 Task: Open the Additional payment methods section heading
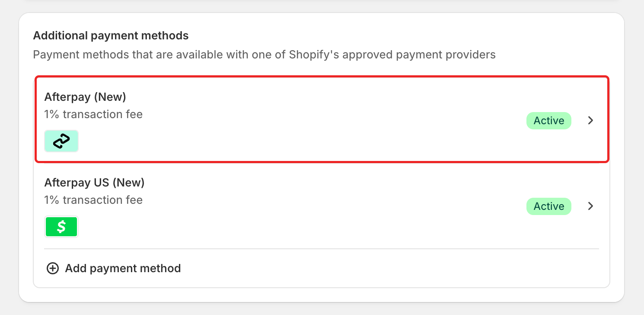click(111, 35)
